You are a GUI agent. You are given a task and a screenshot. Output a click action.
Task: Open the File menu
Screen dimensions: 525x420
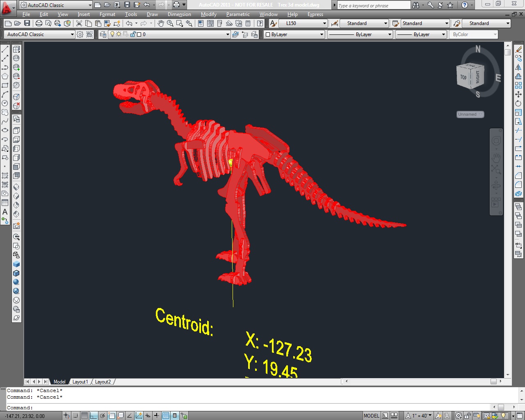[x=26, y=14]
